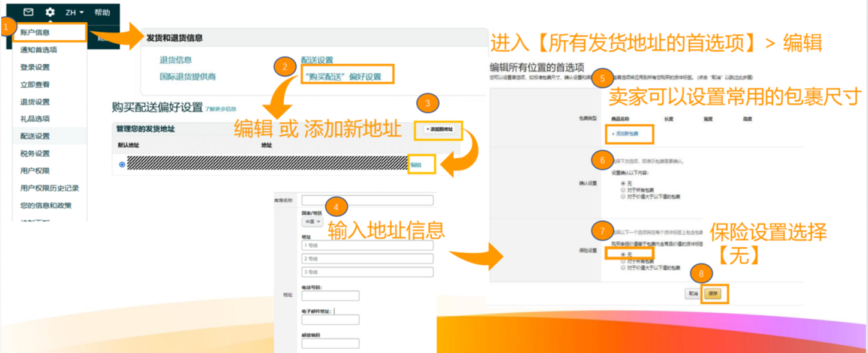Select 退货设置 menu entry
The height and width of the screenshot is (353, 868).
pyautogui.click(x=35, y=102)
